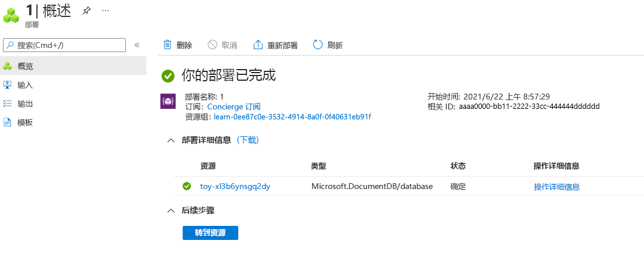Open the 输入 menu item
Image resolution: width=644 pixels, height=261 pixels.
(x=73, y=85)
